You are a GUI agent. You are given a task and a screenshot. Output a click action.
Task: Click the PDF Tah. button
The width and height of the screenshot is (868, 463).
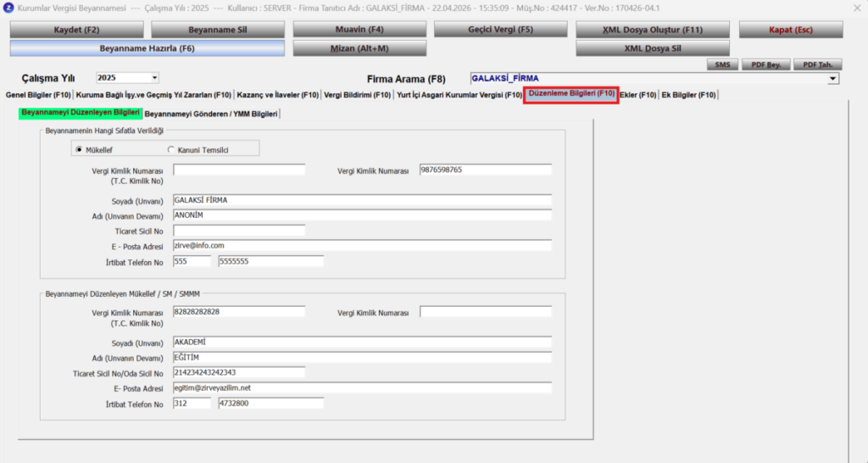pos(818,64)
